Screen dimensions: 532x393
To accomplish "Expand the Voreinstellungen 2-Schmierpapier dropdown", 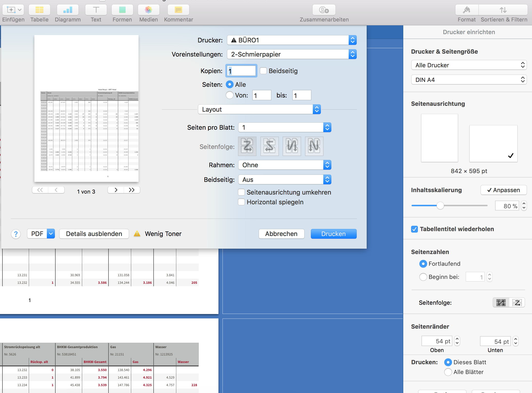I will 292,54.
